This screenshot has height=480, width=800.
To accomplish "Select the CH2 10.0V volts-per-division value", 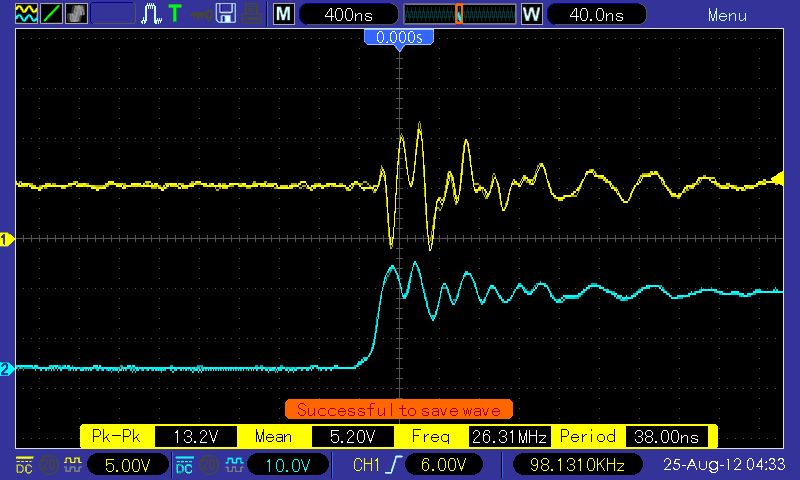I will tap(288, 465).
